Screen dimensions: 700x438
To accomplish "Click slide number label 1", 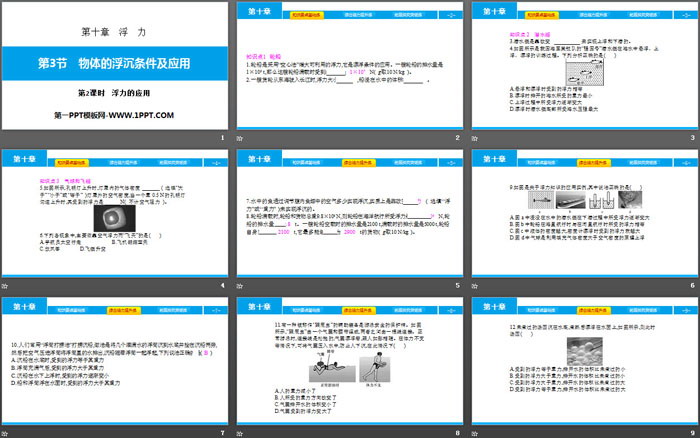I will 222,138.
